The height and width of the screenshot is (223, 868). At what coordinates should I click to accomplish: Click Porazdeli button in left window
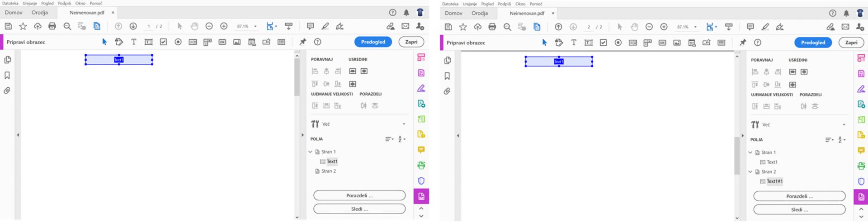click(359, 195)
